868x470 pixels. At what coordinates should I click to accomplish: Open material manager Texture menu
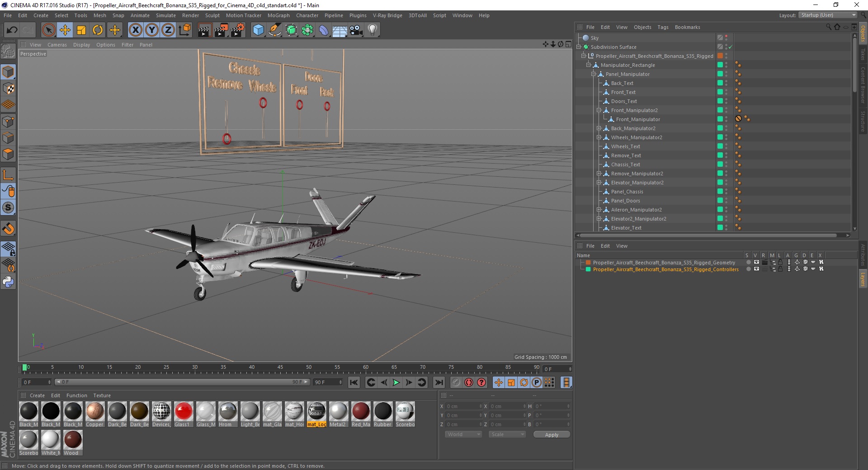pos(102,395)
